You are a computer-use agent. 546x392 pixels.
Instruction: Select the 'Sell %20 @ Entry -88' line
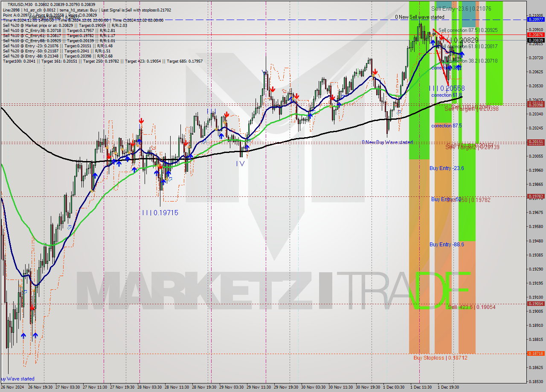[x=58, y=56]
